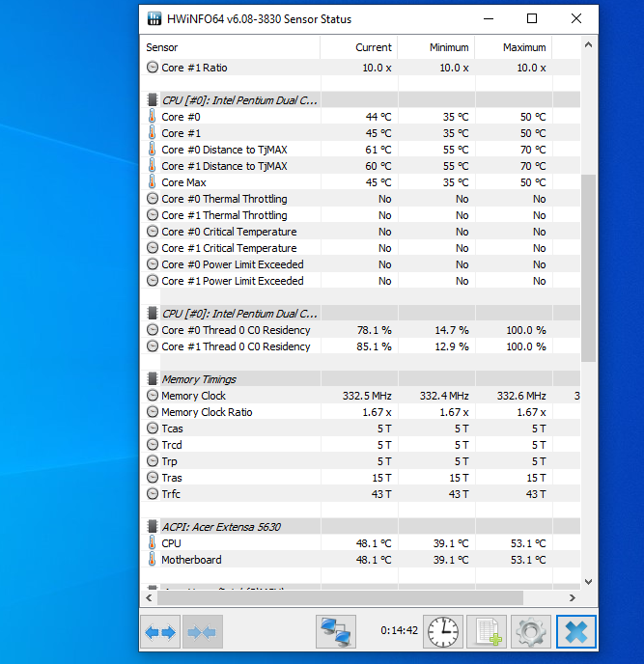This screenshot has width=644, height=664.
Task: Select the ACPI: Acer Extensa 5630 header
Action: click(x=360, y=526)
